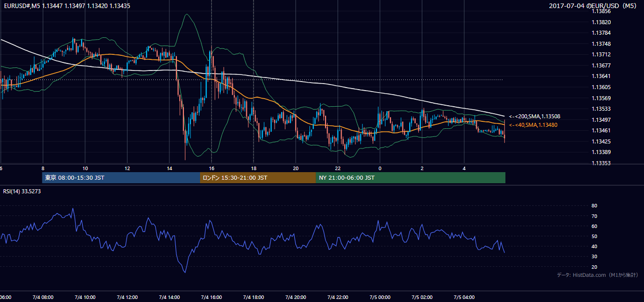Click hour tick 20 under the price chart
This screenshot has width=644, height=302.
(296, 169)
